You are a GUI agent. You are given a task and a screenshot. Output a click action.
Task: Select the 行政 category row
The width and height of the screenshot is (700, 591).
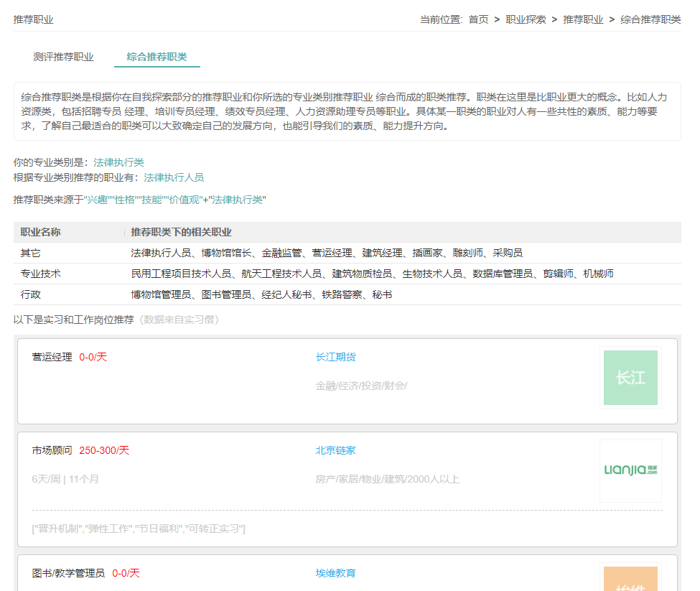(30, 294)
